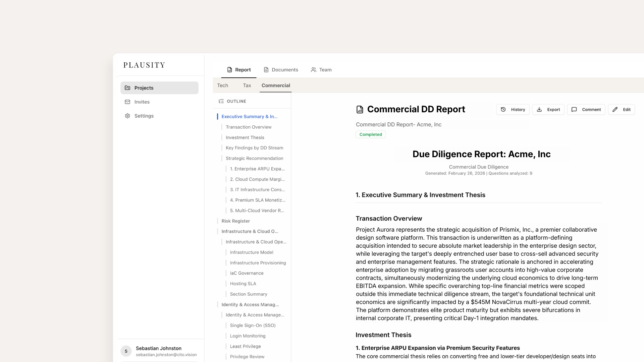Switch to the Tech tab
The image size is (644, 362).
click(222, 85)
